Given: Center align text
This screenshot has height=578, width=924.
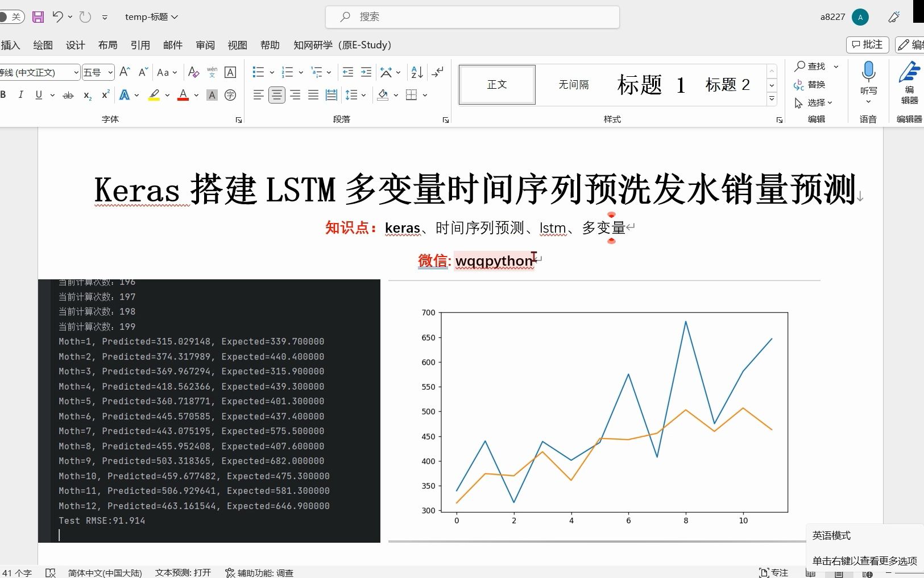Looking at the screenshot, I should (x=277, y=95).
